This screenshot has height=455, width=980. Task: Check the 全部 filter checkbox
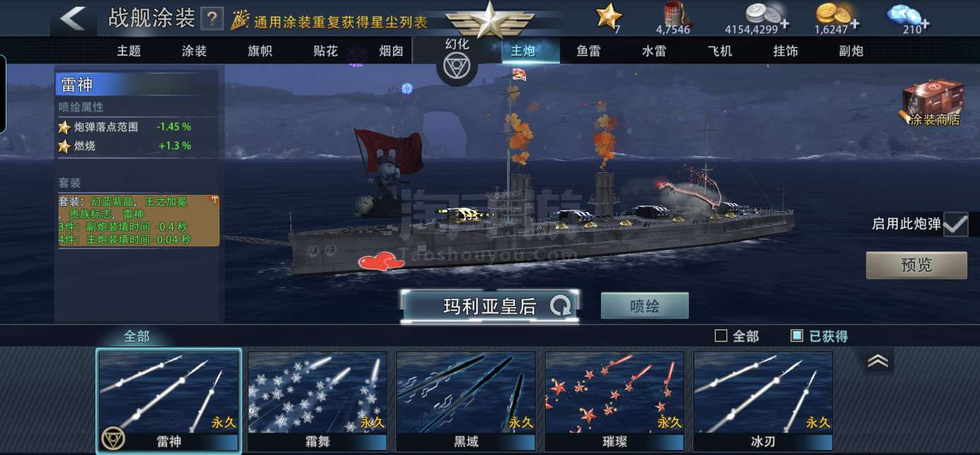721,336
